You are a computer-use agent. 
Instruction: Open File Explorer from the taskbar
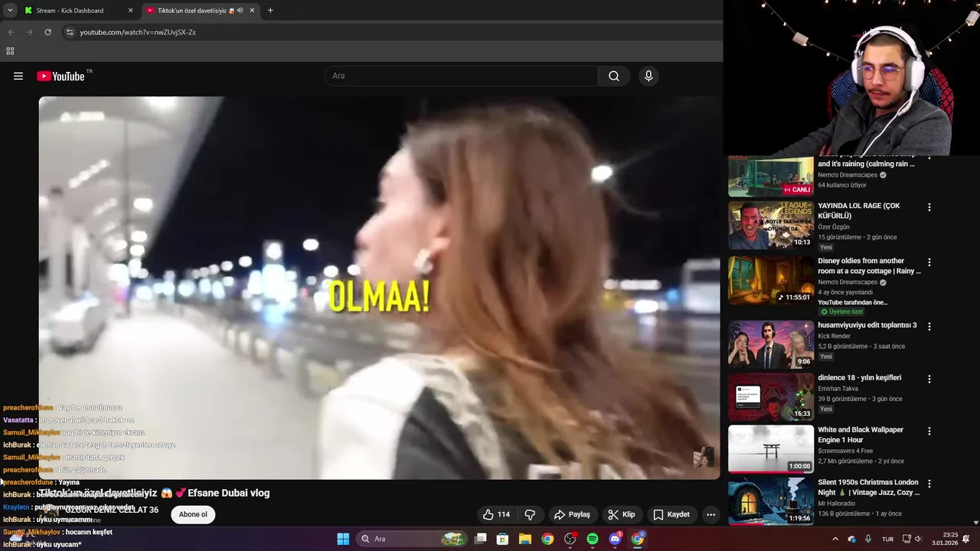(x=525, y=539)
